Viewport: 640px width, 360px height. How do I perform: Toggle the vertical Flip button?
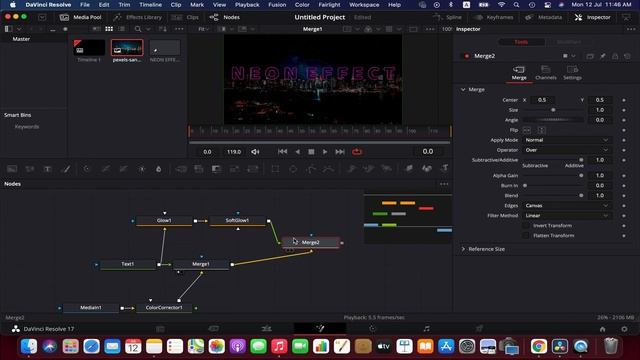[542, 130]
